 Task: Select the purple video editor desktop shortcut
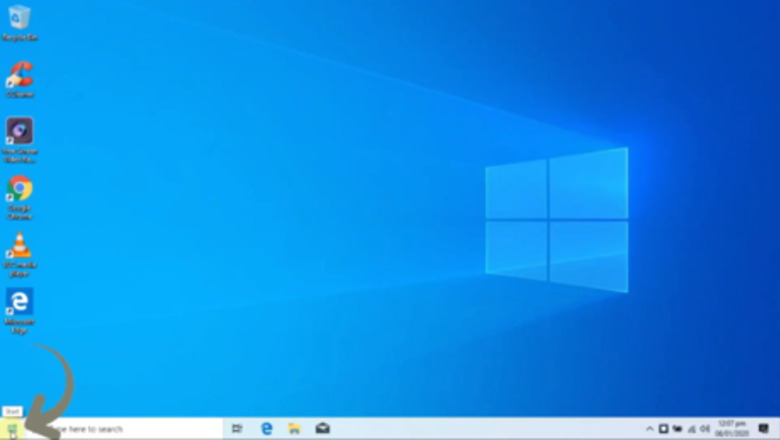[x=19, y=133]
